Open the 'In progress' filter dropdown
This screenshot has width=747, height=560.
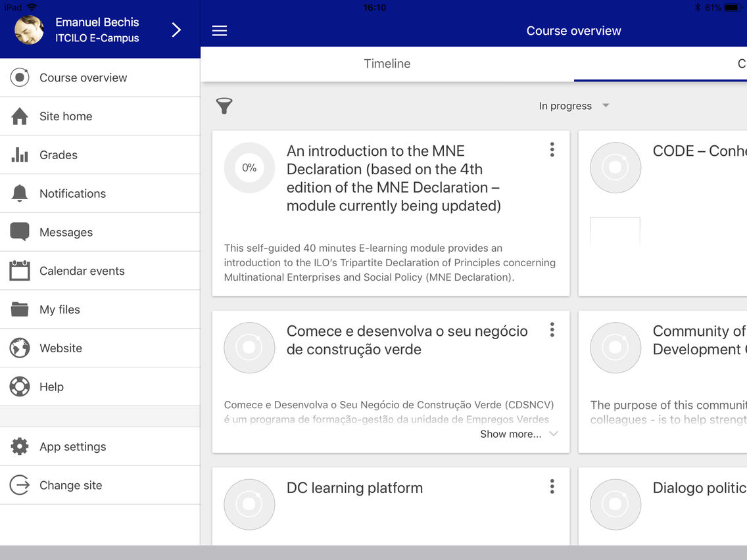click(574, 106)
